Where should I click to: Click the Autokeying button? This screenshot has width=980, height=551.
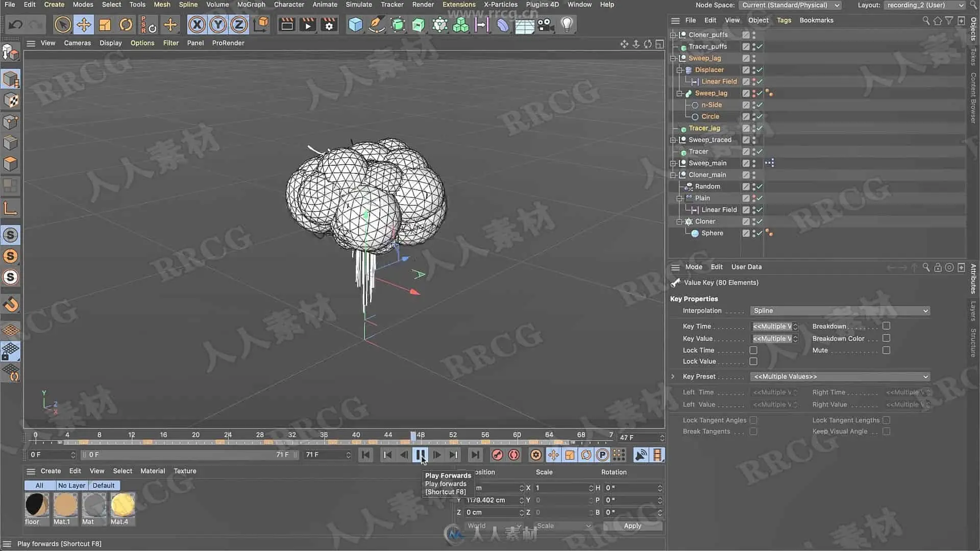(514, 455)
